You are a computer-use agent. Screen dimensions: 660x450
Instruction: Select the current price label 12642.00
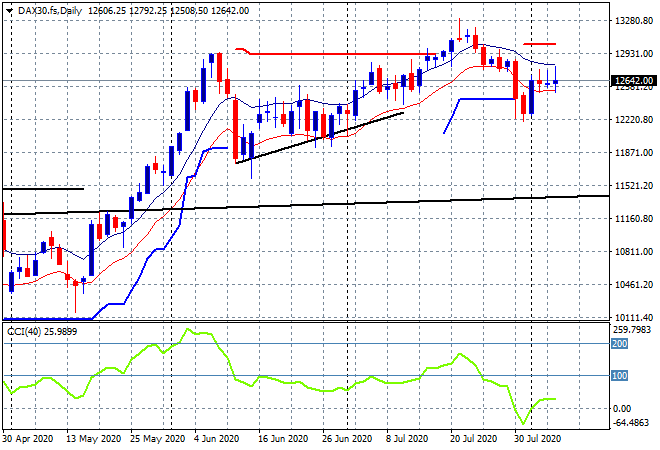coord(633,80)
